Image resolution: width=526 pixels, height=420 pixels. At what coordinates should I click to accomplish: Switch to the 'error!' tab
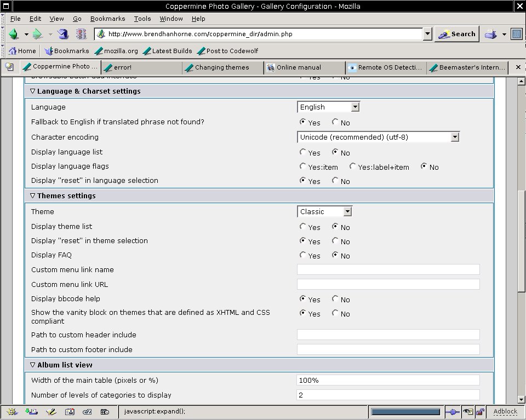141,67
